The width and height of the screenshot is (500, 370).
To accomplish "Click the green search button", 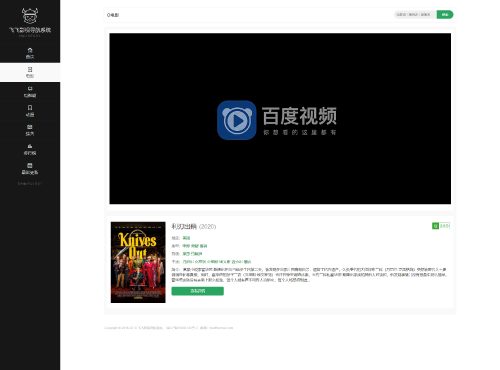I will coord(445,15).
